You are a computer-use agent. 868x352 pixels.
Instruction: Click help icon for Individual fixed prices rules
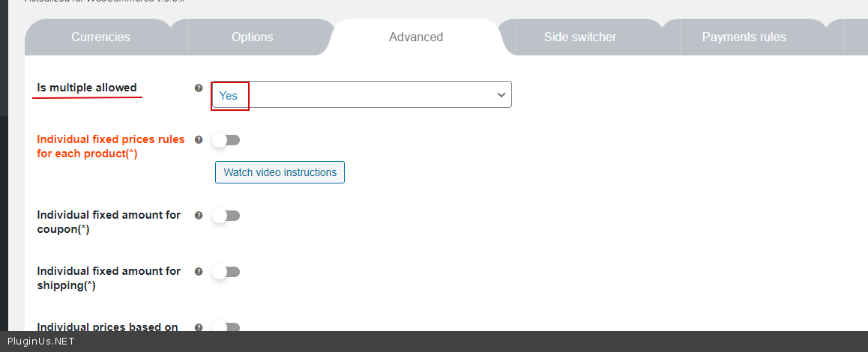pos(199,140)
